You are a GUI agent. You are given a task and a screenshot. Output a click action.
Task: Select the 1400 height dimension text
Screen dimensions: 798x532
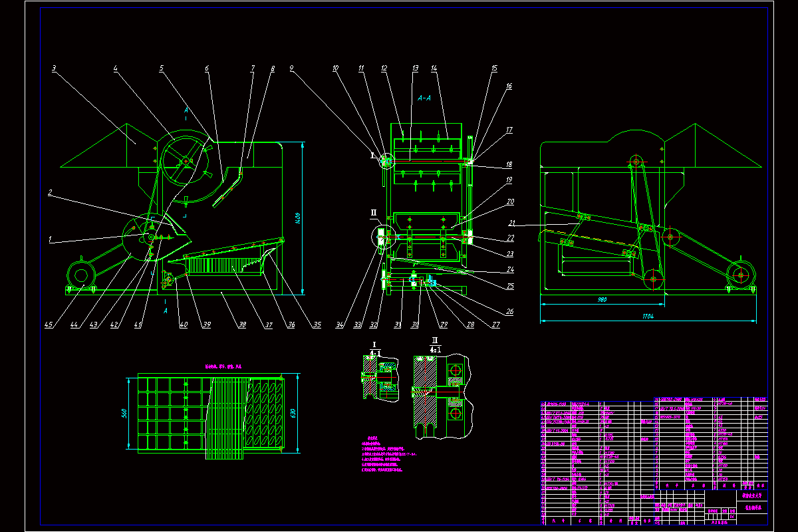point(299,217)
